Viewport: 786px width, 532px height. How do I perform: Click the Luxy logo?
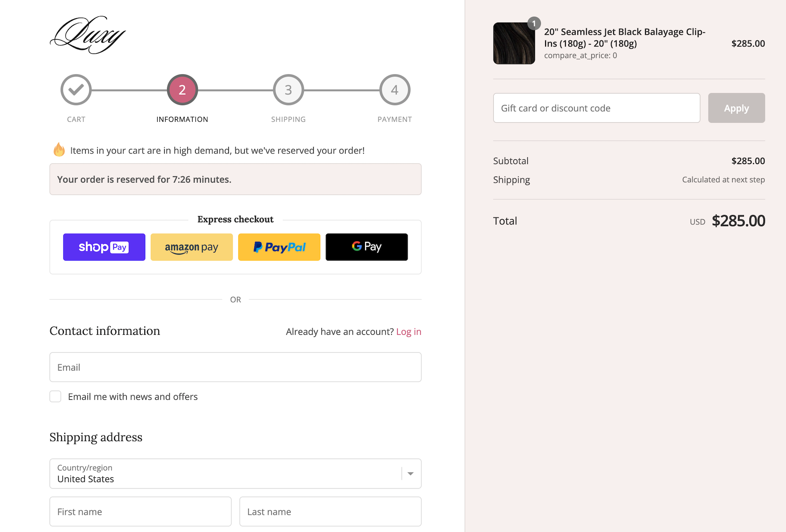click(88, 35)
